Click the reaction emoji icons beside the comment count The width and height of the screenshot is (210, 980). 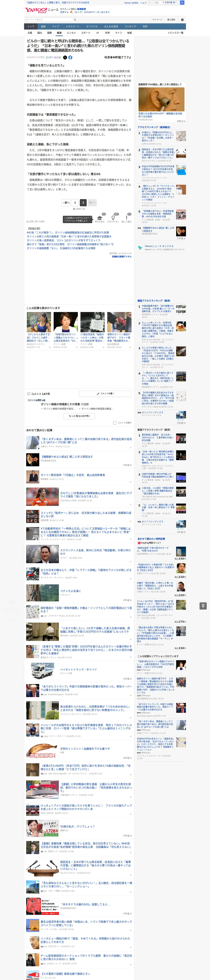click(x=57, y=57)
